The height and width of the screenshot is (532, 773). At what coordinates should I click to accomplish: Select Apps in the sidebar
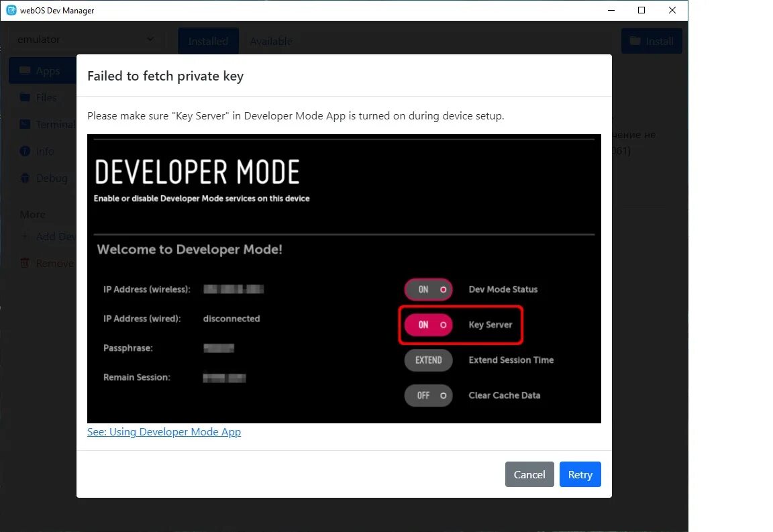click(x=43, y=70)
